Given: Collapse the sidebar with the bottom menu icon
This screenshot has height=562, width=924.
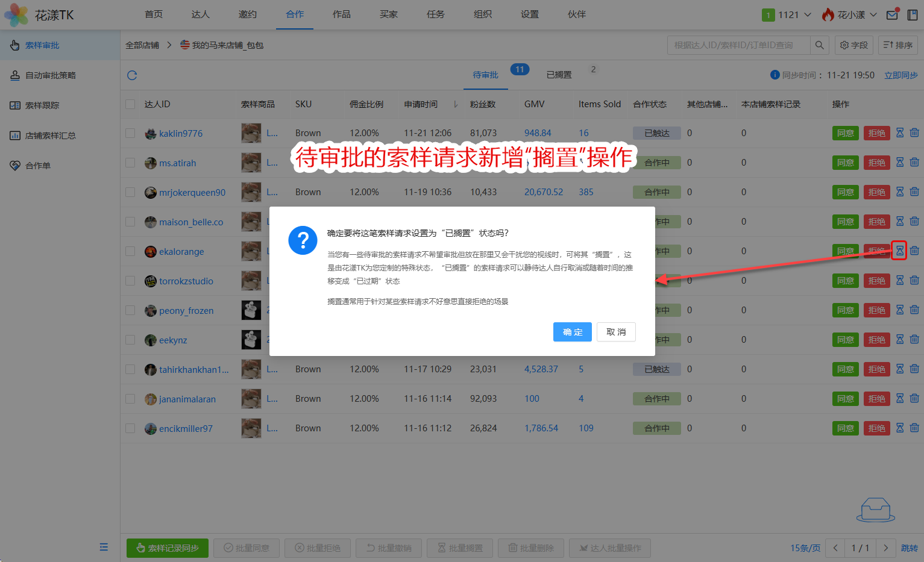Looking at the screenshot, I should pos(104,547).
